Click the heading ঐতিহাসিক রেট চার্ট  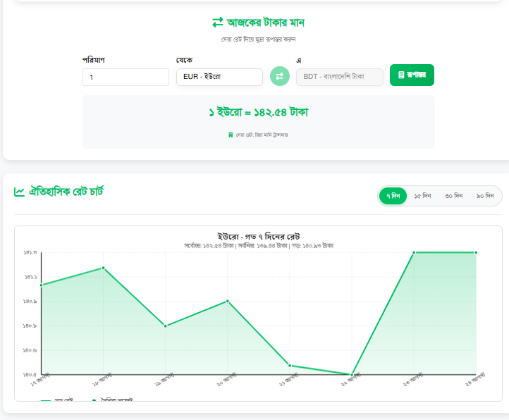66,192
